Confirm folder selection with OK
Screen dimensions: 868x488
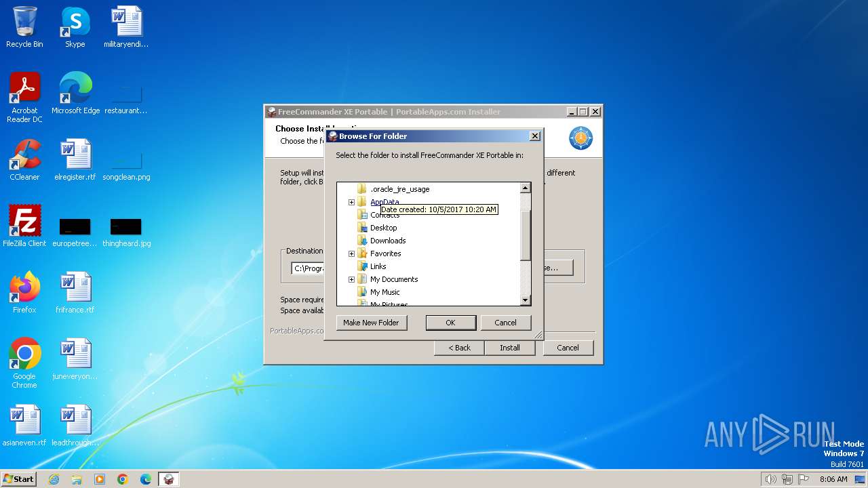pos(450,323)
